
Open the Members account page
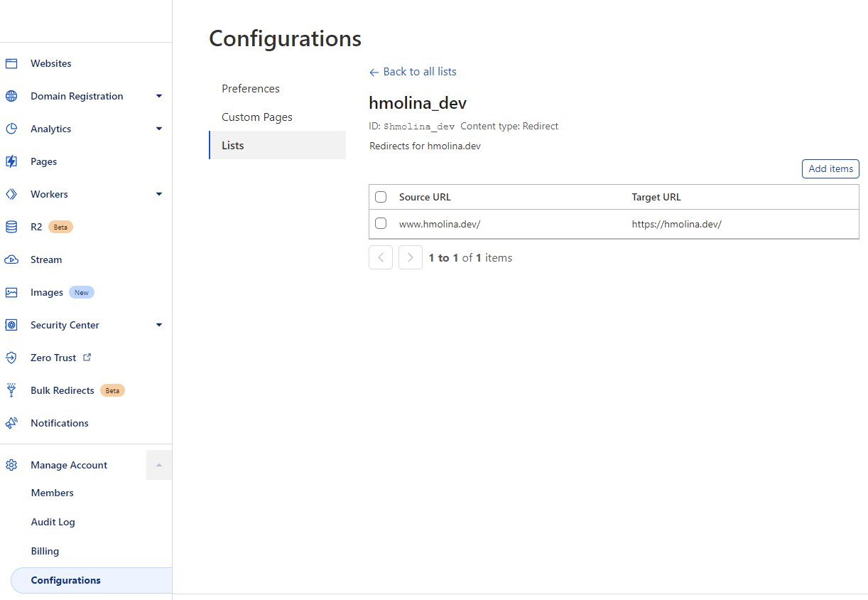(53, 493)
